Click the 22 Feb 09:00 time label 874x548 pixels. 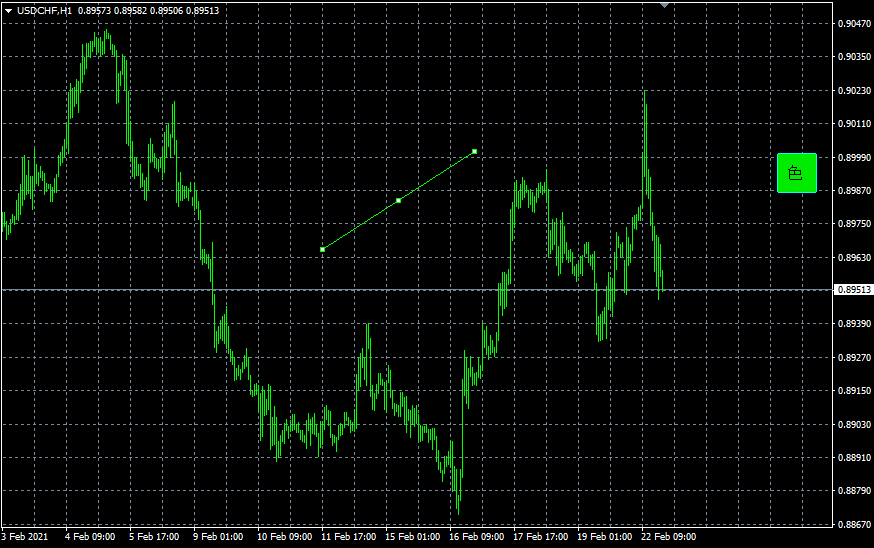[669, 537]
